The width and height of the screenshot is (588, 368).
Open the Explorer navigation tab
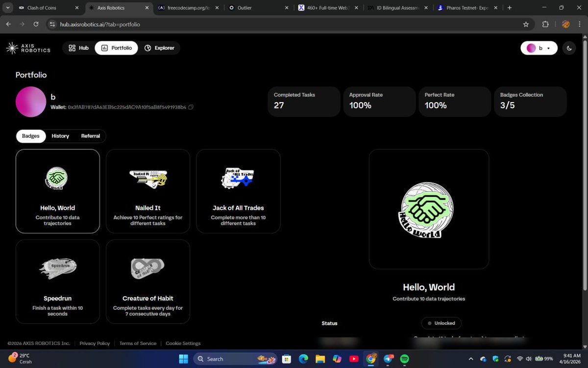(x=159, y=48)
